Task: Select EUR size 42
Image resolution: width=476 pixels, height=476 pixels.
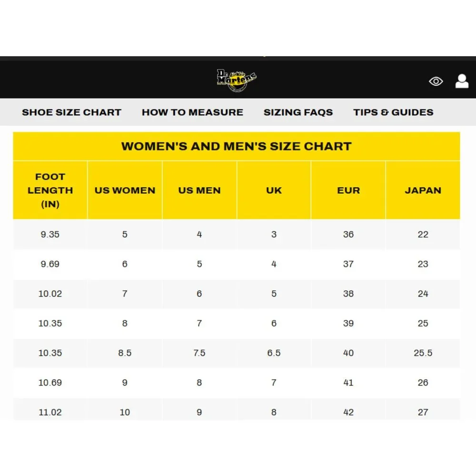Action: 348,413
